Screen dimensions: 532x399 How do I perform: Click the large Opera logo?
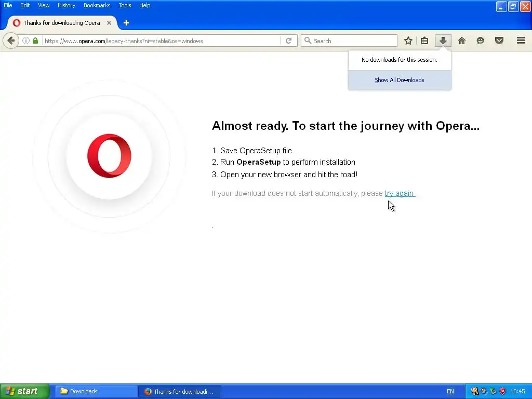(109, 156)
